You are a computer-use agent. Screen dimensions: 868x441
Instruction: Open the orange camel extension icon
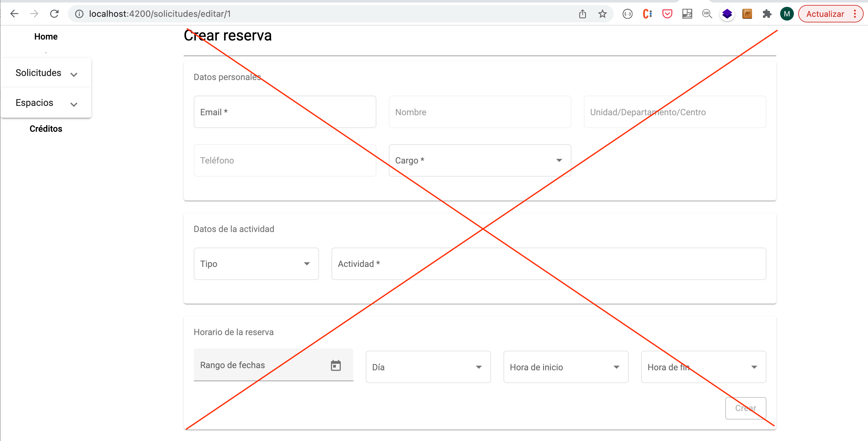coord(747,14)
